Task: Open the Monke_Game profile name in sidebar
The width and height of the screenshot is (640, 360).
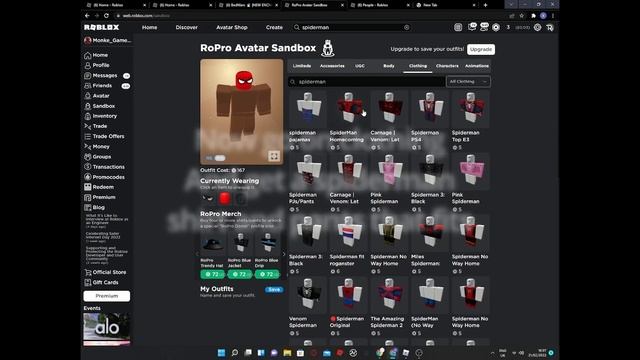Action: pos(107,40)
